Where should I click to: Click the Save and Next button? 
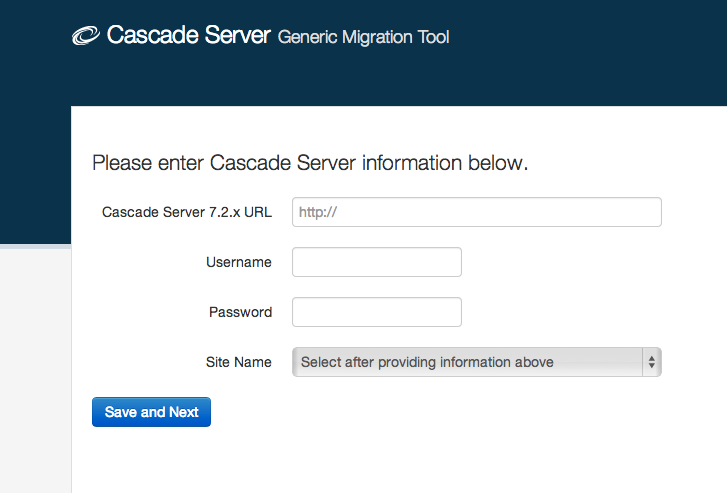coord(151,412)
